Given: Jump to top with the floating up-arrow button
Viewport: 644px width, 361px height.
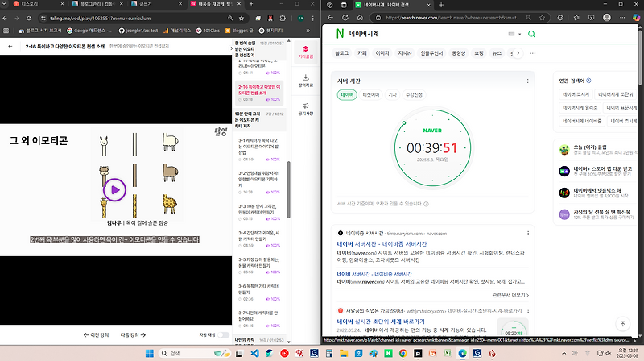Looking at the screenshot, I should coord(622,324).
